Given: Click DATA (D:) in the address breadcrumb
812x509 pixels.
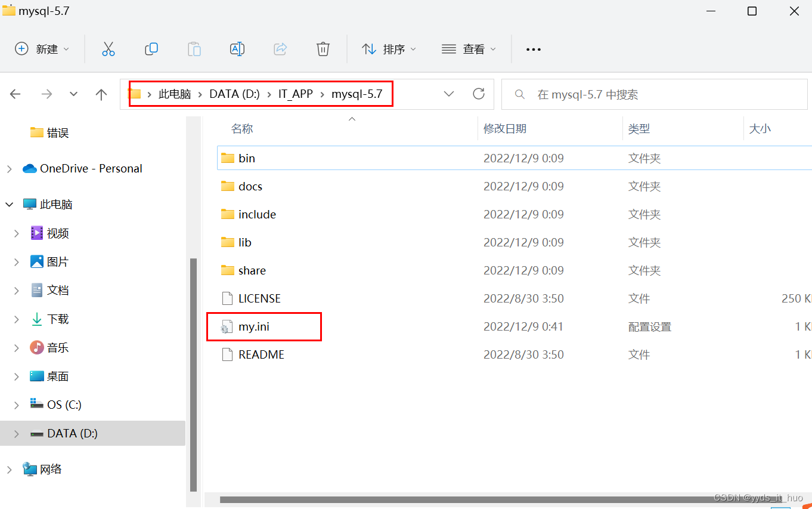Looking at the screenshot, I should [x=234, y=94].
